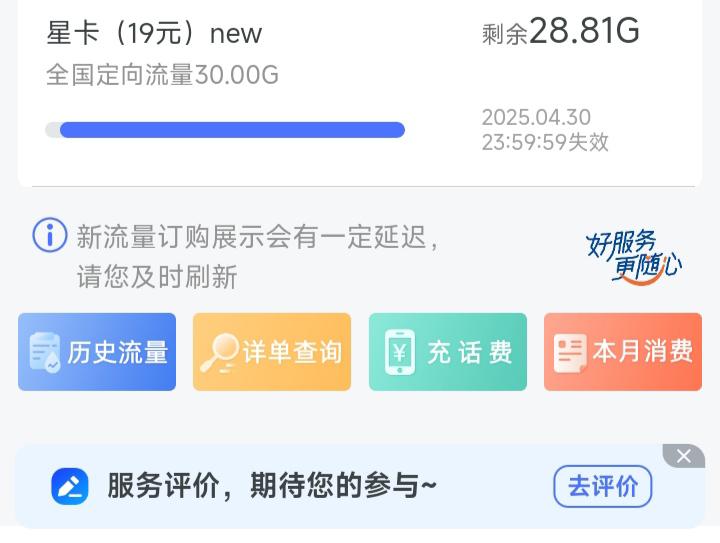The image size is (720, 543).
Task: Open 历史流量 history data button
Action: point(97,352)
